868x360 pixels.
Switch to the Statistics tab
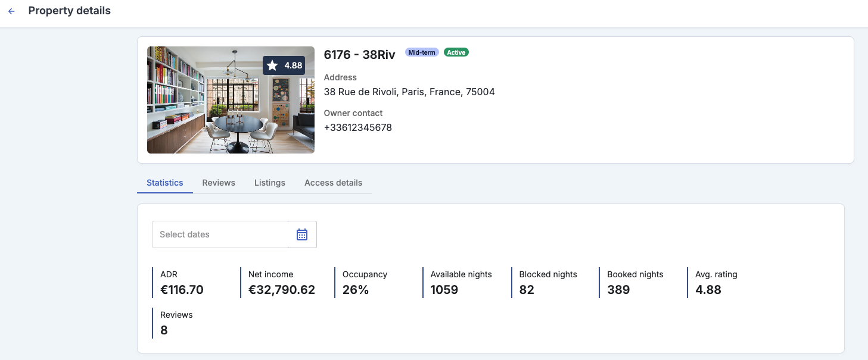(165, 183)
